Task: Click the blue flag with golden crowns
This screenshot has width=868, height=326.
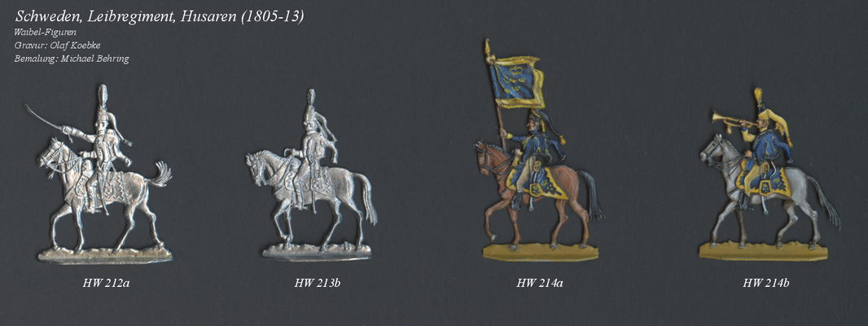Action: pyautogui.click(x=517, y=82)
